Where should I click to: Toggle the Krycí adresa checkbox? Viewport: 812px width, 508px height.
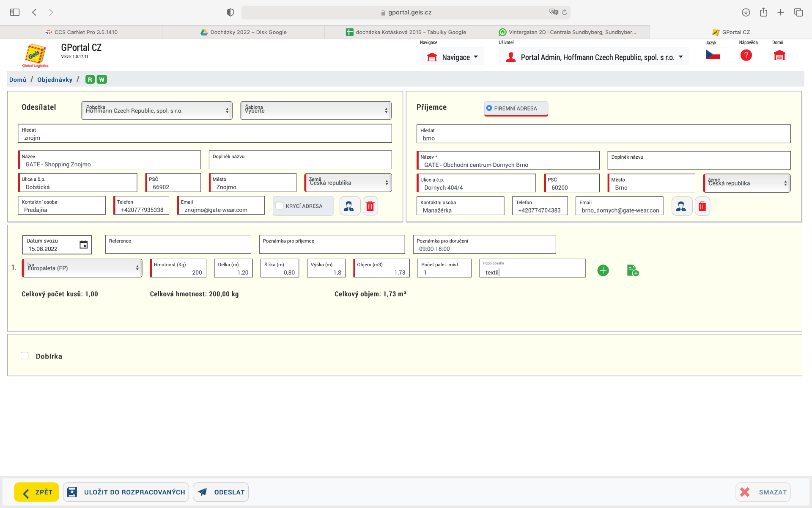(280, 206)
